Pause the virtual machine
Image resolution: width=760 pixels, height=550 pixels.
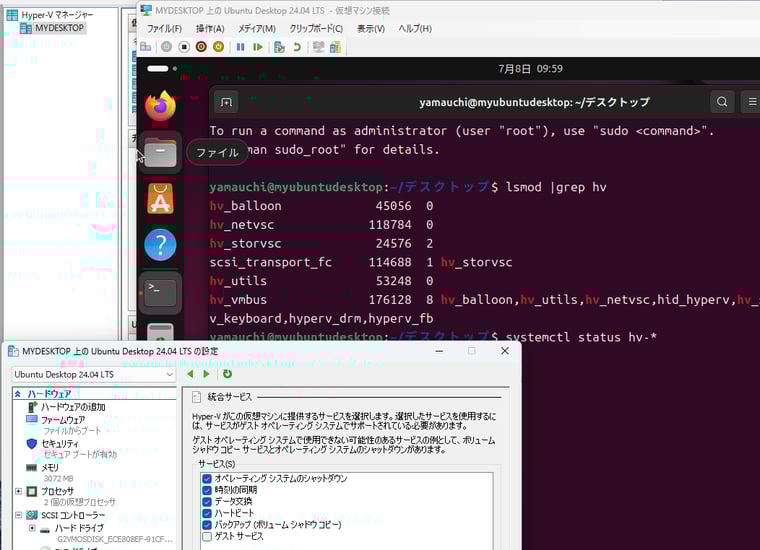click(x=240, y=47)
